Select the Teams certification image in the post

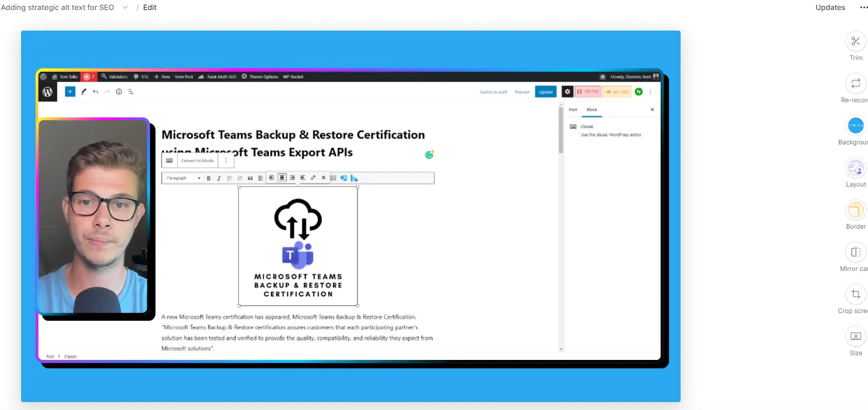(298, 246)
